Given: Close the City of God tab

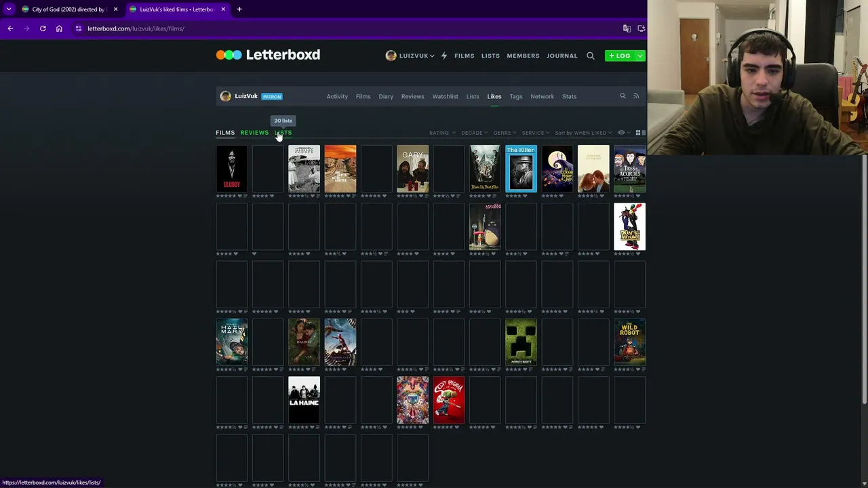Looking at the screenshot, I should pos(115,9).
